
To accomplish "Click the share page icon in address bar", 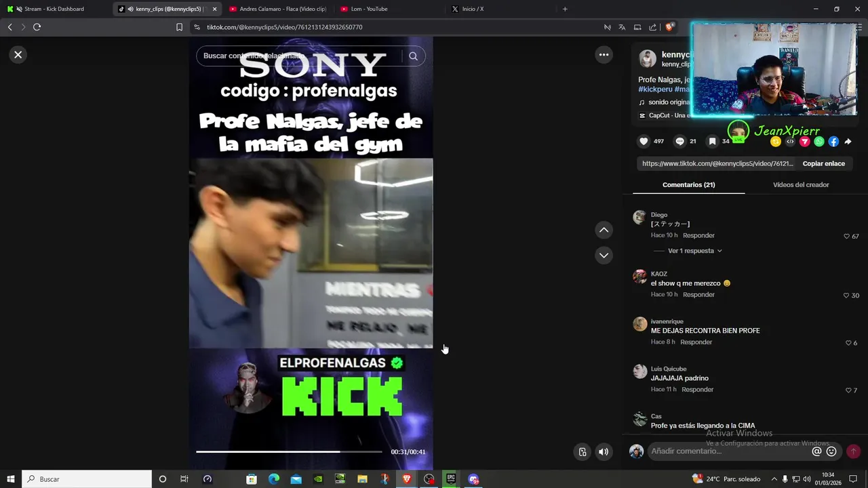I will [652, 27].
